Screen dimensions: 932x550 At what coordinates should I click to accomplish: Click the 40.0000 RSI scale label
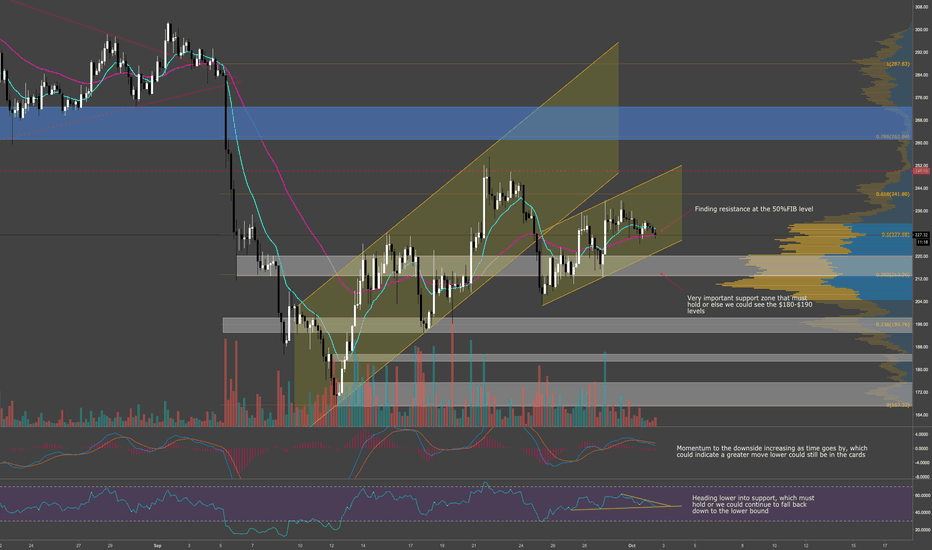point(922,513)
